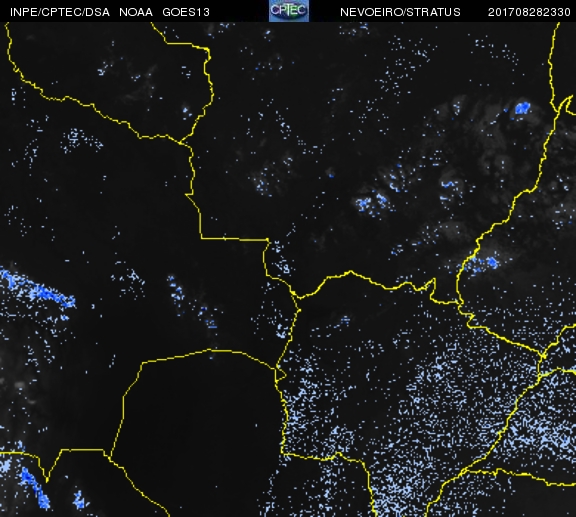This screenshot has height=517, width=576.
Task: Select the NOAA label in header
Action: (x=136, y=12)
